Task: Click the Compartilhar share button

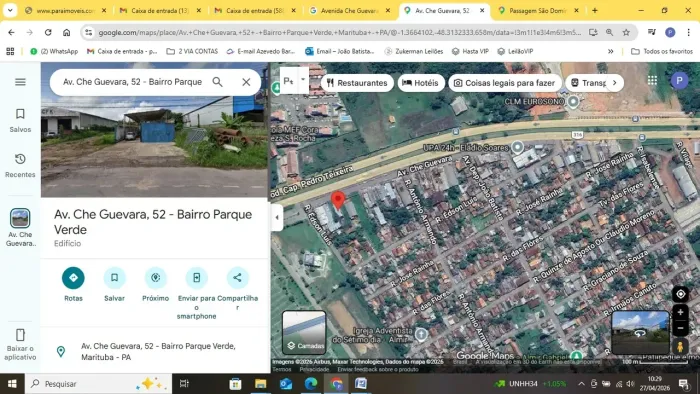Action: coord(238,278)
